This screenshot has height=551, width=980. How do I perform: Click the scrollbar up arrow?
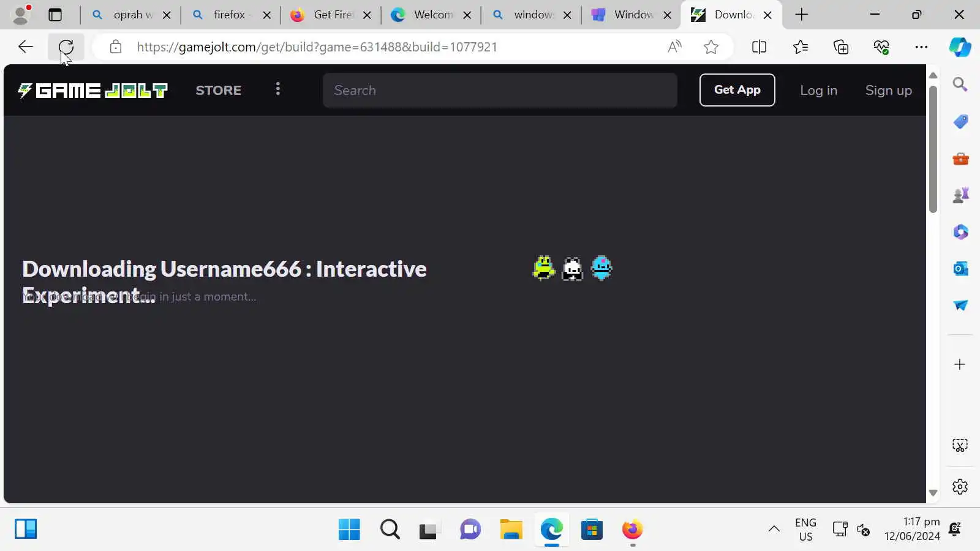(x=933, y=75)
